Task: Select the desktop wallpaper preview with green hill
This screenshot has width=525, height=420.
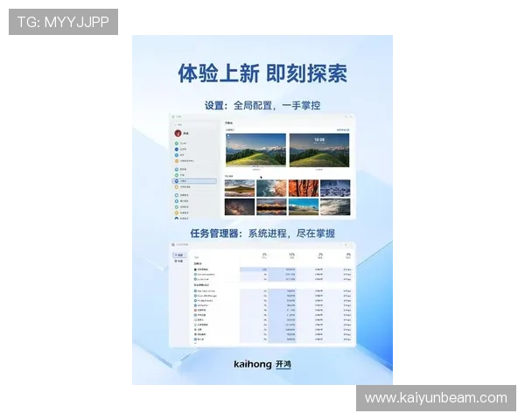Action: 255,150
